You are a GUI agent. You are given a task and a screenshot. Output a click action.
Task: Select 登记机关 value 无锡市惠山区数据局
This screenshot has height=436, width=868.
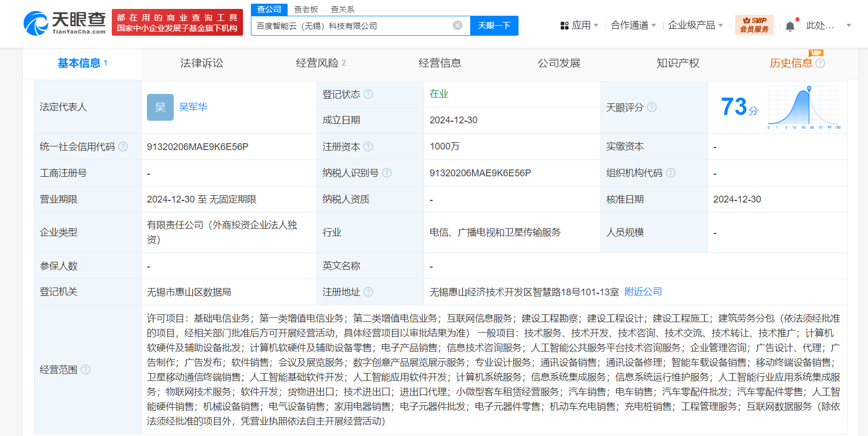coord(189,292)
